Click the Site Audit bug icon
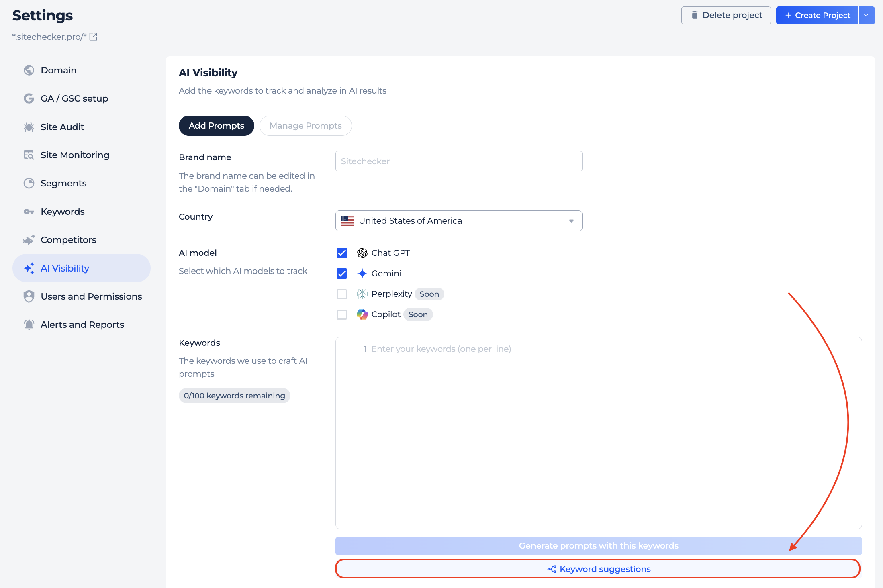 click(x=29, y=127)
